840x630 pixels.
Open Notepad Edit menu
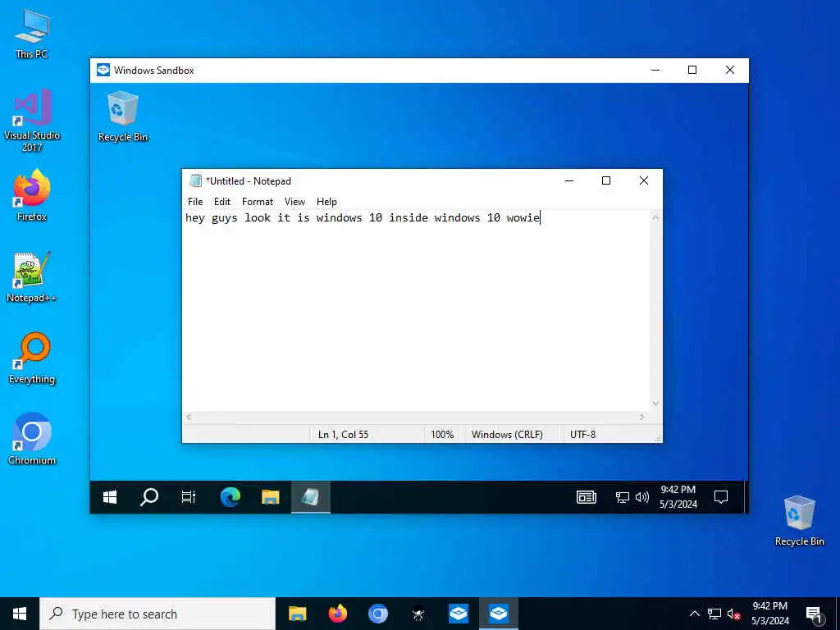coord(221,202)
